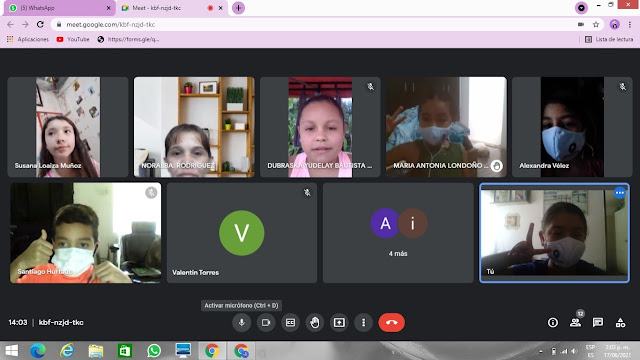Select MARIA ANTONIA LONDOÑO video tile
This screenshot has width=640, height=360.
(446, 127)
